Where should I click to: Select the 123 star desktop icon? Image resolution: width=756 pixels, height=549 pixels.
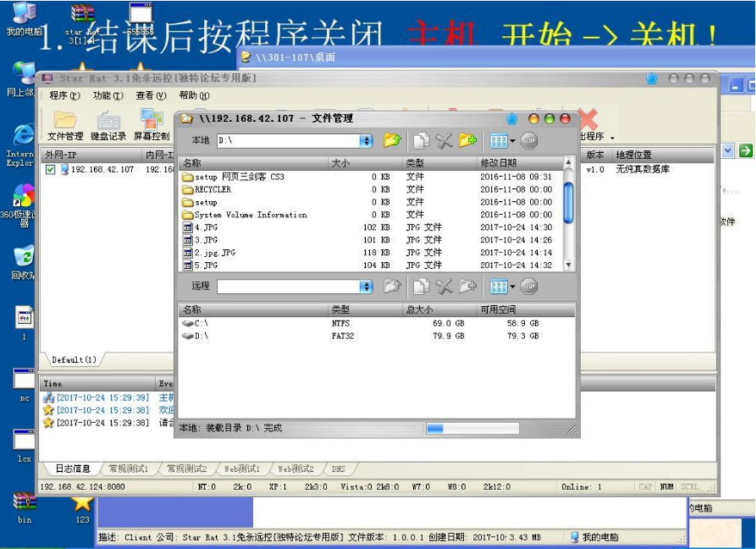click(83, 509)
